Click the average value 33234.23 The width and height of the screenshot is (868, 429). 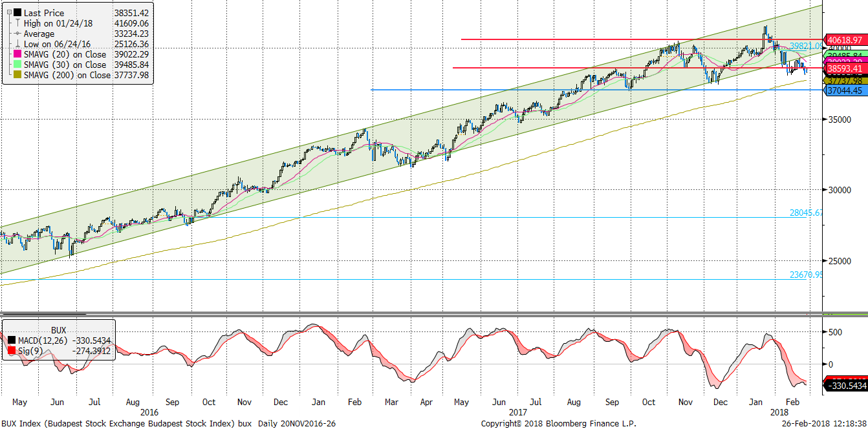pos(131,34)
